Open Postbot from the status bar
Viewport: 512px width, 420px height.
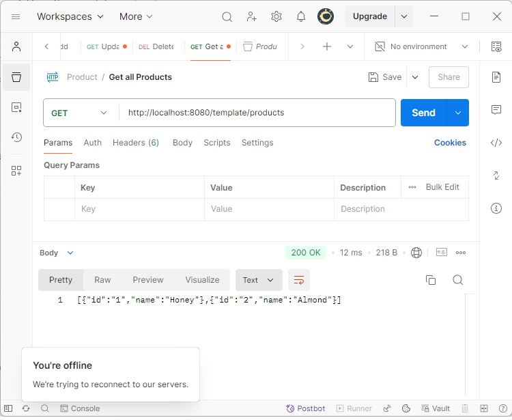306,408
